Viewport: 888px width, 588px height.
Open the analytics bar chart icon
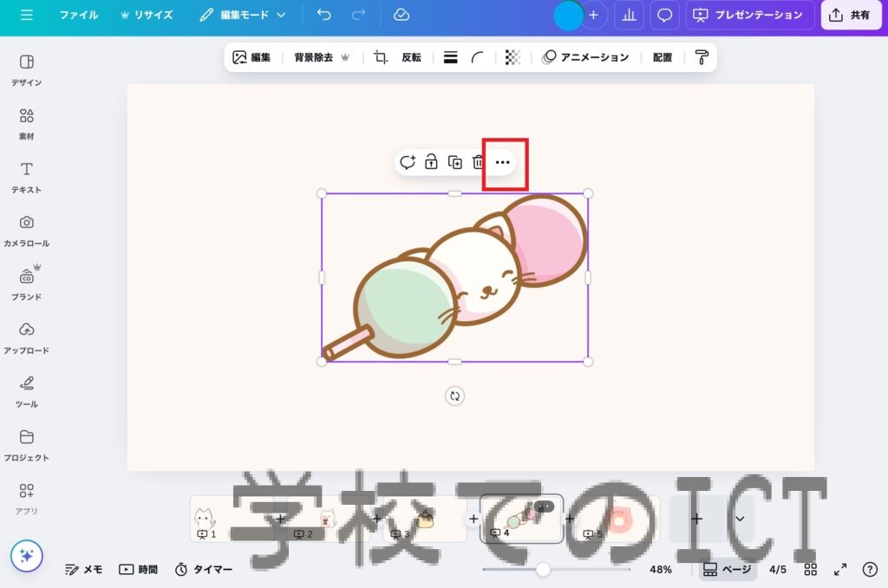[x=630, y=16]
